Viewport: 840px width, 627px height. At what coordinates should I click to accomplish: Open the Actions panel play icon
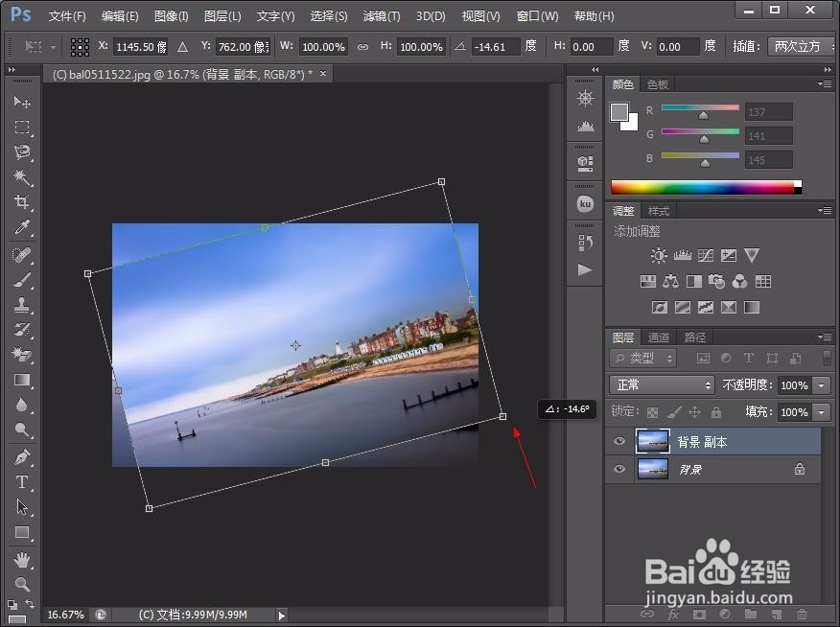point(585,269)
